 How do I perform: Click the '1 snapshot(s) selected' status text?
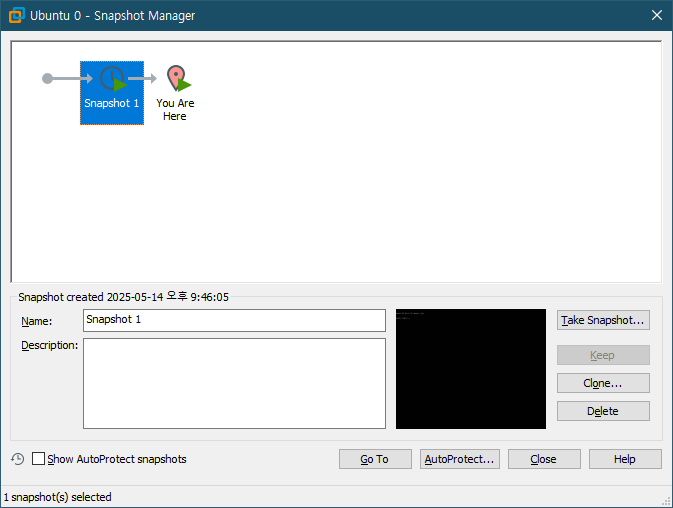(58, 497)
